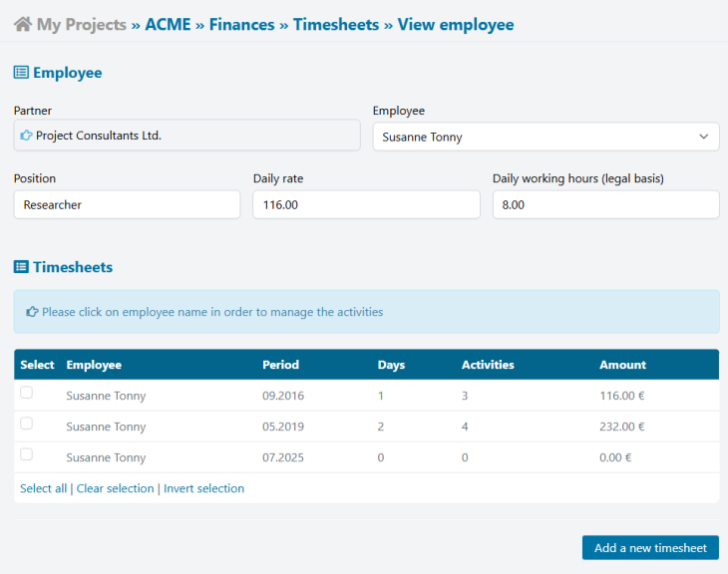
Task: Click the pointing hand icon in Partner field
Action: pyautogui.click(x=26, y=136)
